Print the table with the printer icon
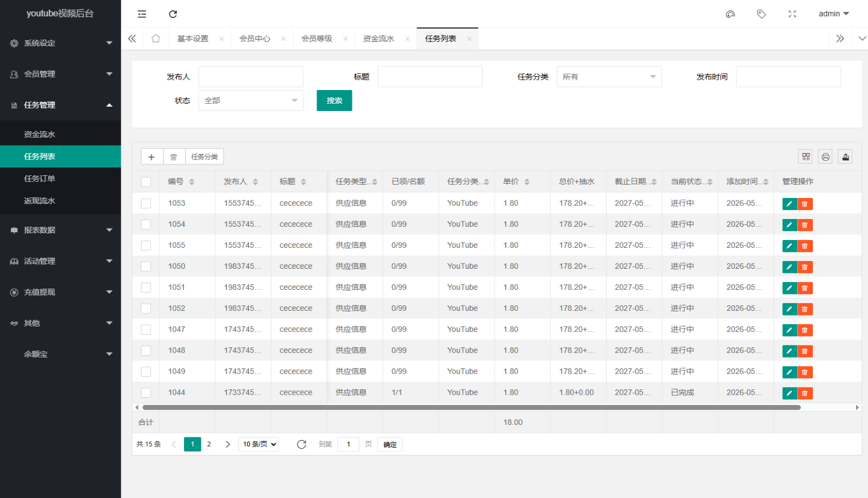The width and height of the screenshot is (868, 498). tap(825, 157)
